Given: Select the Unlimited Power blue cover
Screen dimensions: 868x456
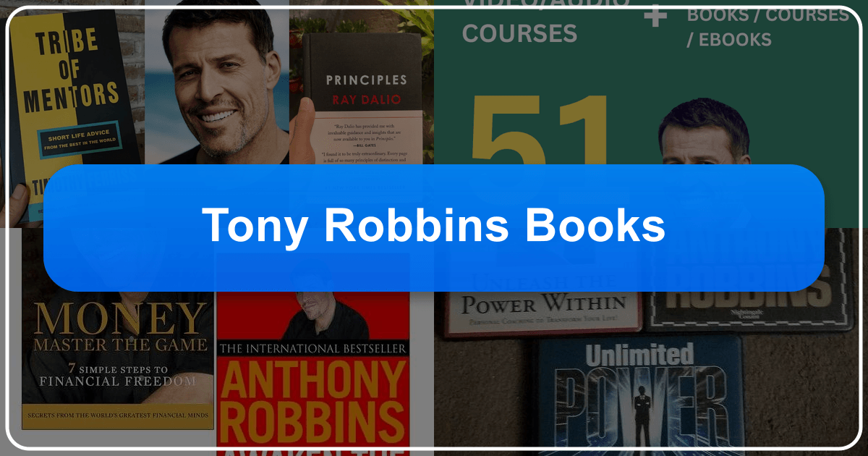Looking at the screenshot, I should (x=640, y=394).
